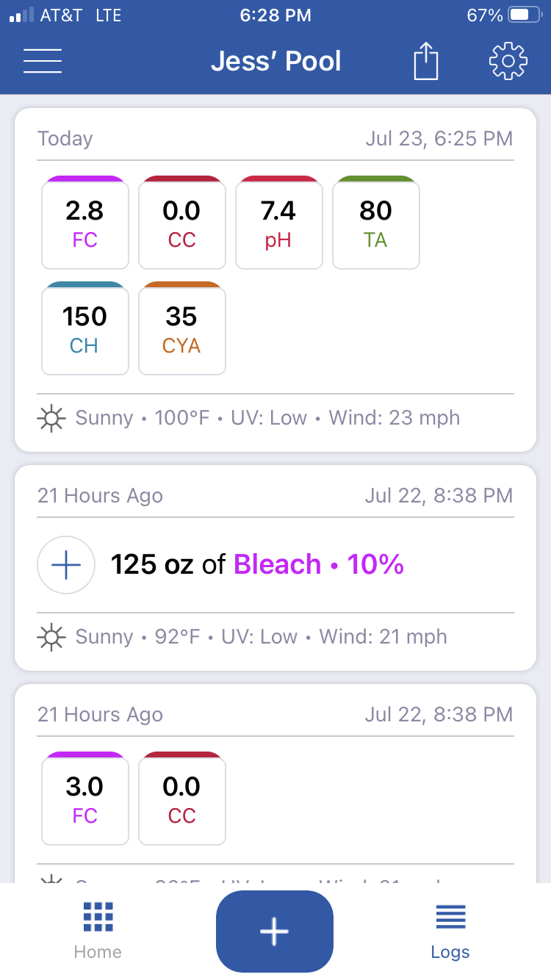Select today's 0.0 CC tile
551x980 pixels.
182,223
